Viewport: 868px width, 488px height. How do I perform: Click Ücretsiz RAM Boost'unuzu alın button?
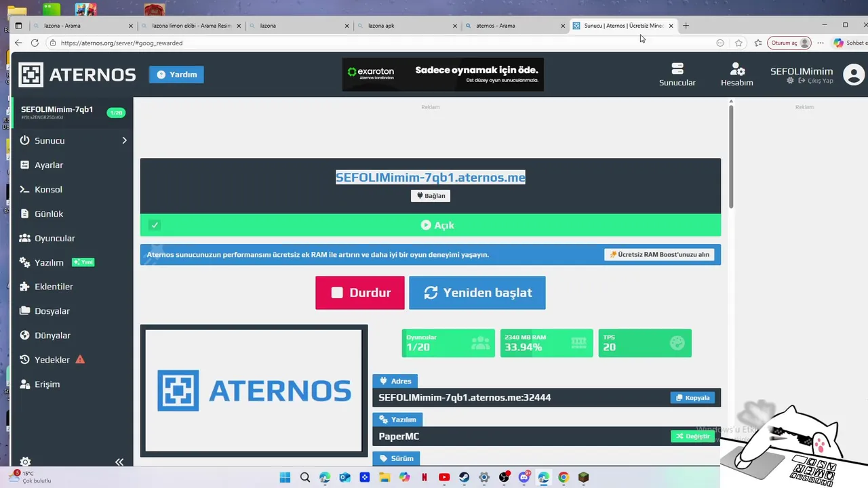click(x=660, y=255)
